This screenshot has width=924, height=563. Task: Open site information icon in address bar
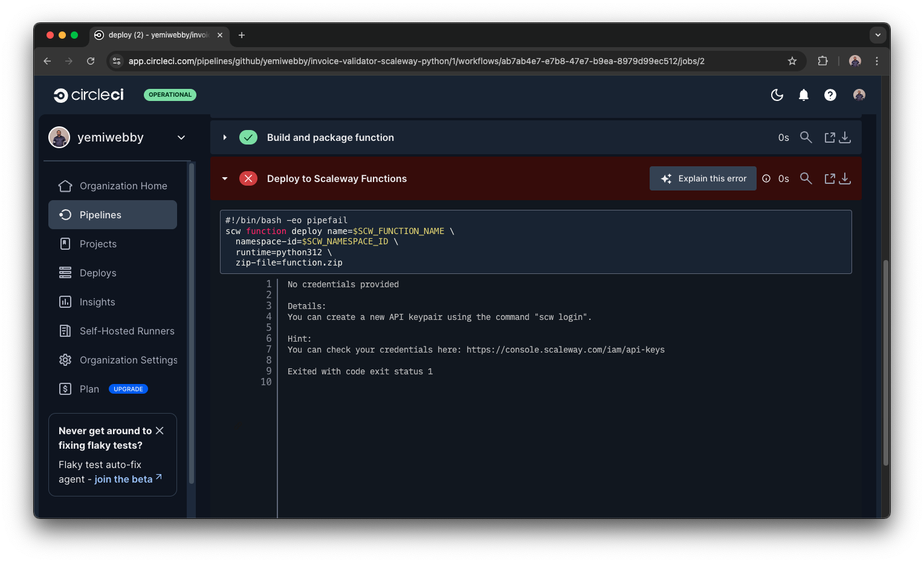point(117,61)
